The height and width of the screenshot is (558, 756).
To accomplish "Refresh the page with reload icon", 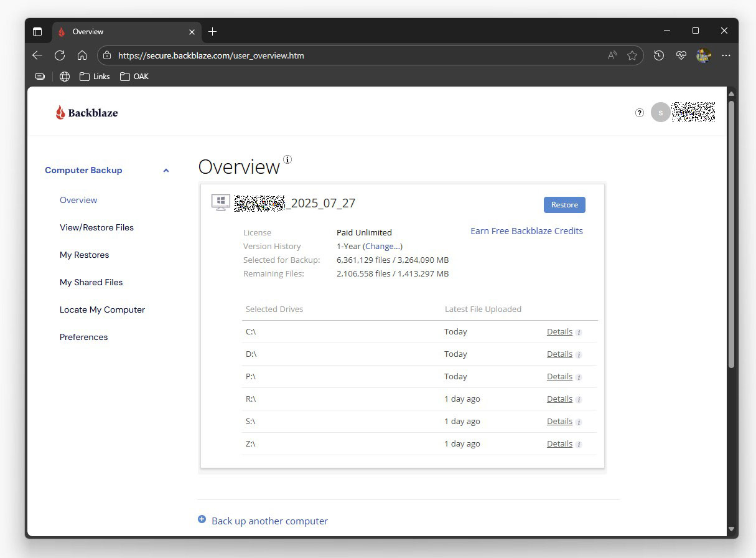I will coord(60,55).
